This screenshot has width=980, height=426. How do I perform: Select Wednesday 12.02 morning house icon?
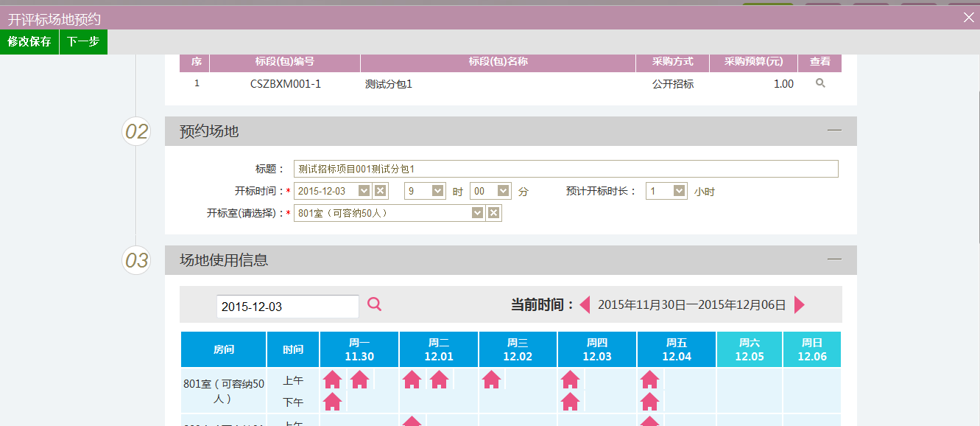(x=491, y=380)
